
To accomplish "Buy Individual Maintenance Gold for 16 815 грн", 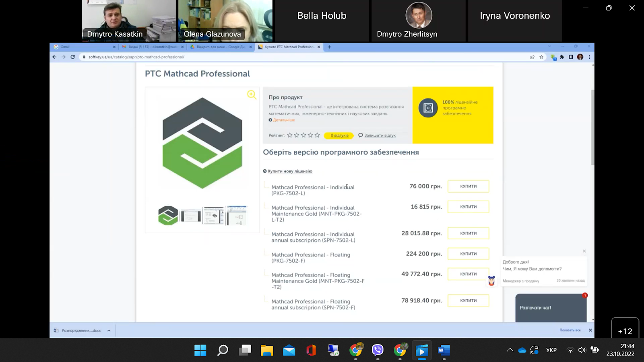I will [x=469, y=207].
